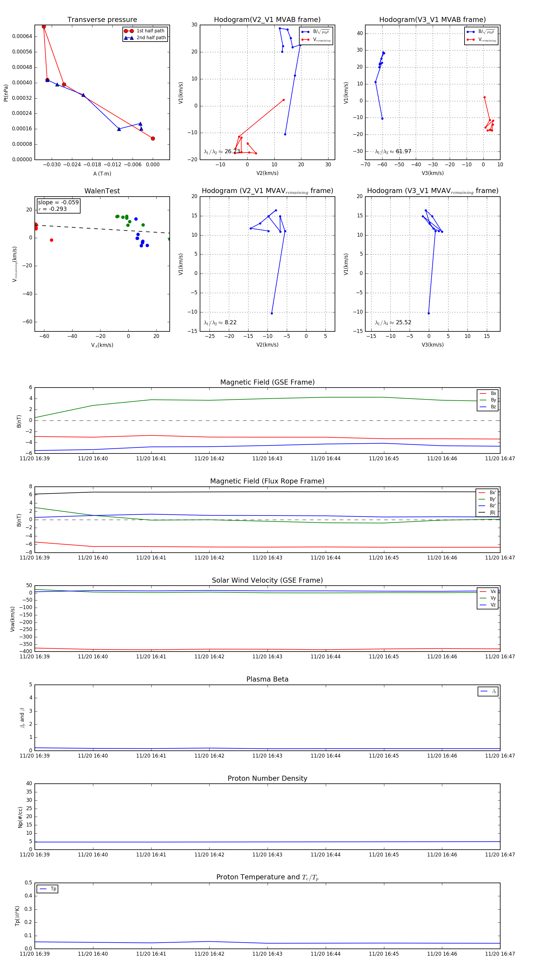The width and height of the screenshot is (535, 980).
Task: Click the red marker at A = 0.000 in Transverse pressure
Action: 153,138
